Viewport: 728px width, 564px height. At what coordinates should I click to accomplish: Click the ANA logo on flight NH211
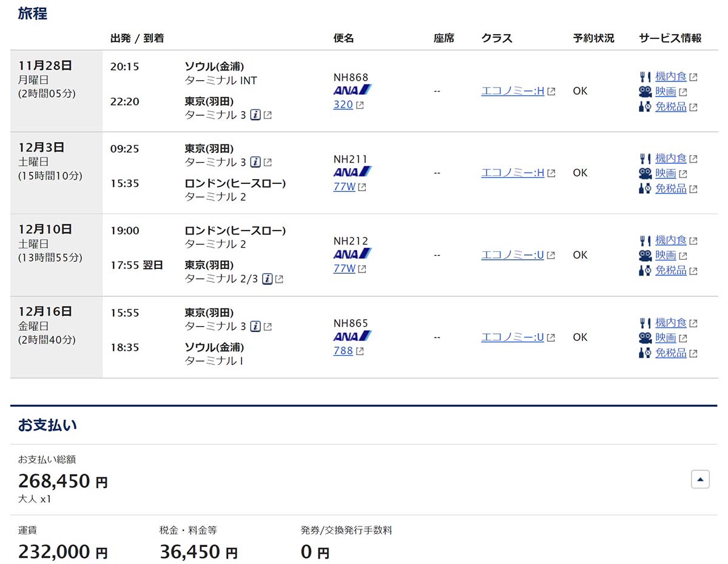click(353, 171)
